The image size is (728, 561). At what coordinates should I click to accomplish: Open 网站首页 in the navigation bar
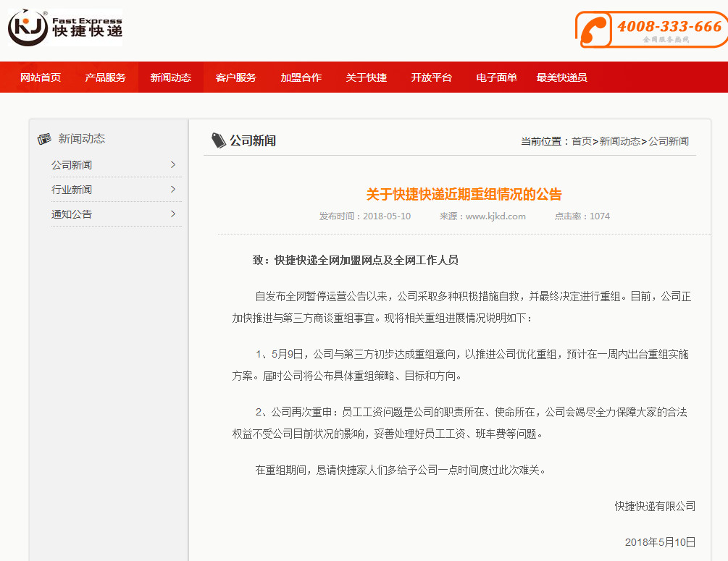click(41, 77)
